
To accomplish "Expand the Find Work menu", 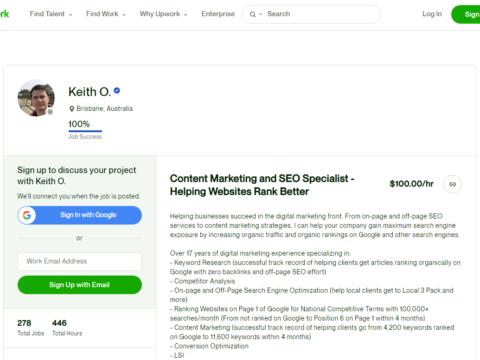I will [x=106, y=14].
